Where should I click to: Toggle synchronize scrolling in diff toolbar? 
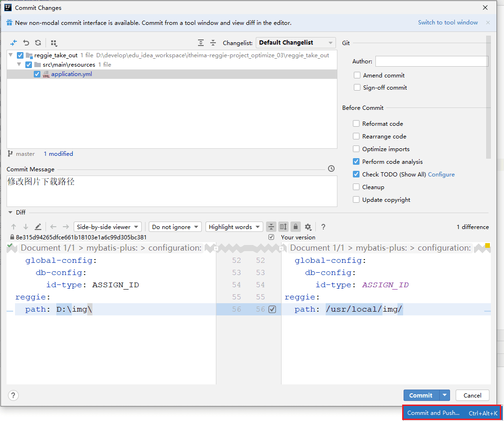click(x=283, y=227)
